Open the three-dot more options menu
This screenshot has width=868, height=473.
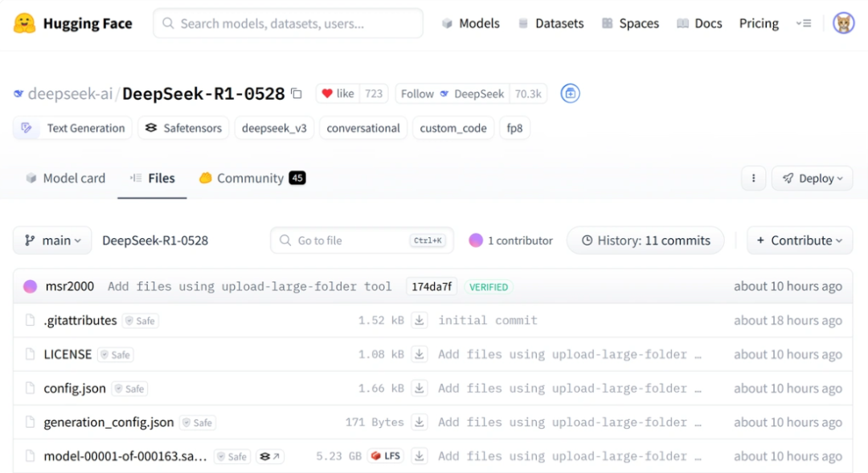[x=753, y=179]
